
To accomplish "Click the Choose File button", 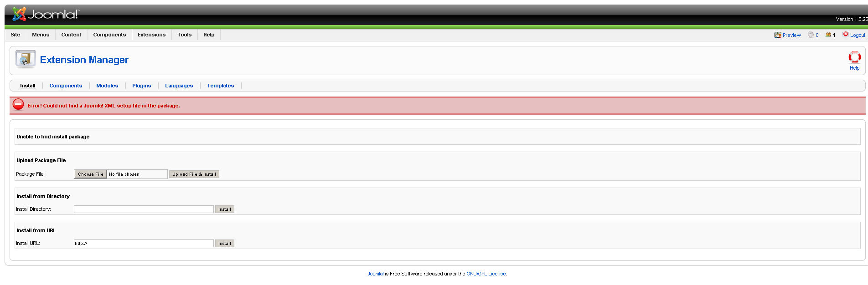I will pos(91,174).
